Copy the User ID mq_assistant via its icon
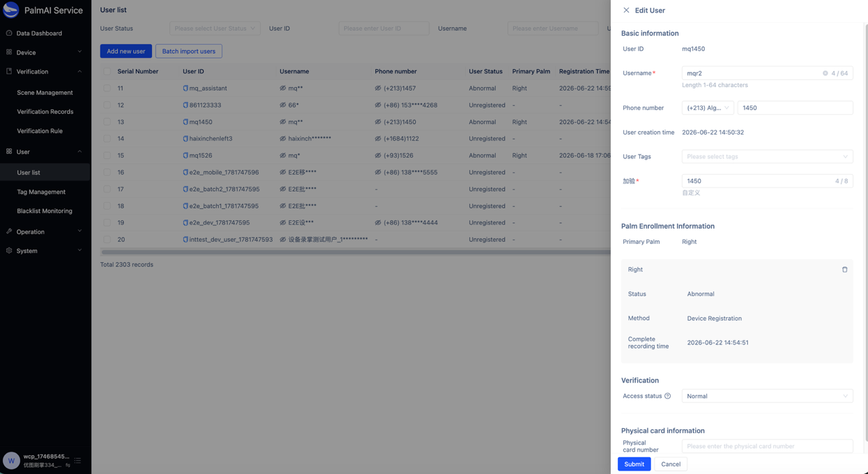868x474 pixels. pyautogui.click(x=185, y=89)
